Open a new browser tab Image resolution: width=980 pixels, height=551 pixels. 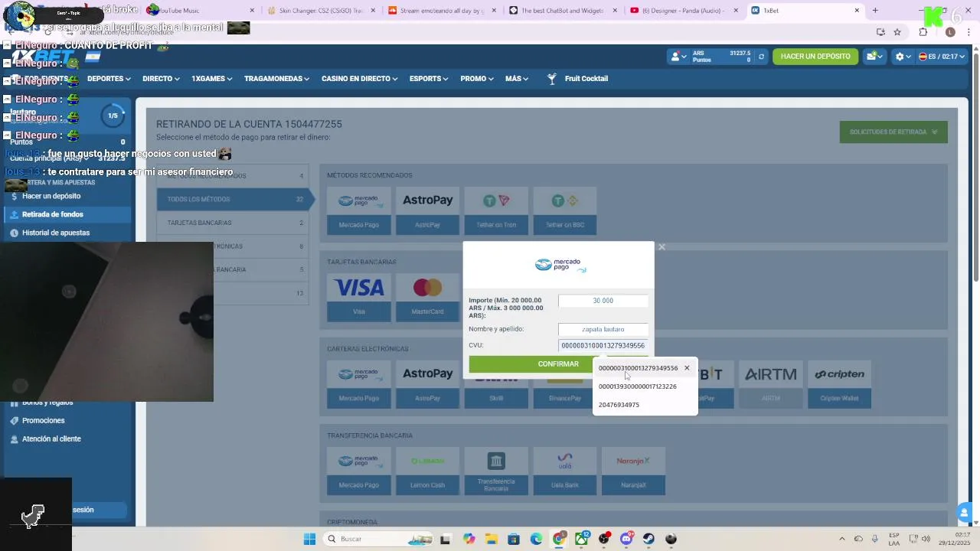tap(875, 11)
